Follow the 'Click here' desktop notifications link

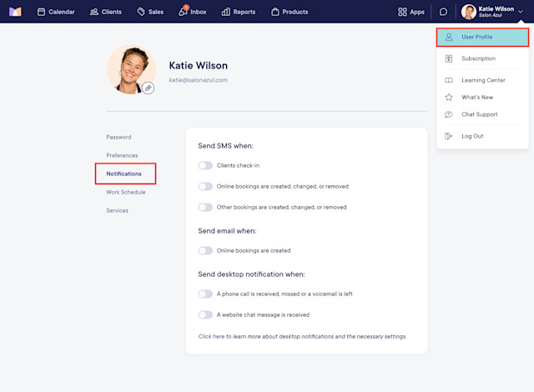pos(211,336)
